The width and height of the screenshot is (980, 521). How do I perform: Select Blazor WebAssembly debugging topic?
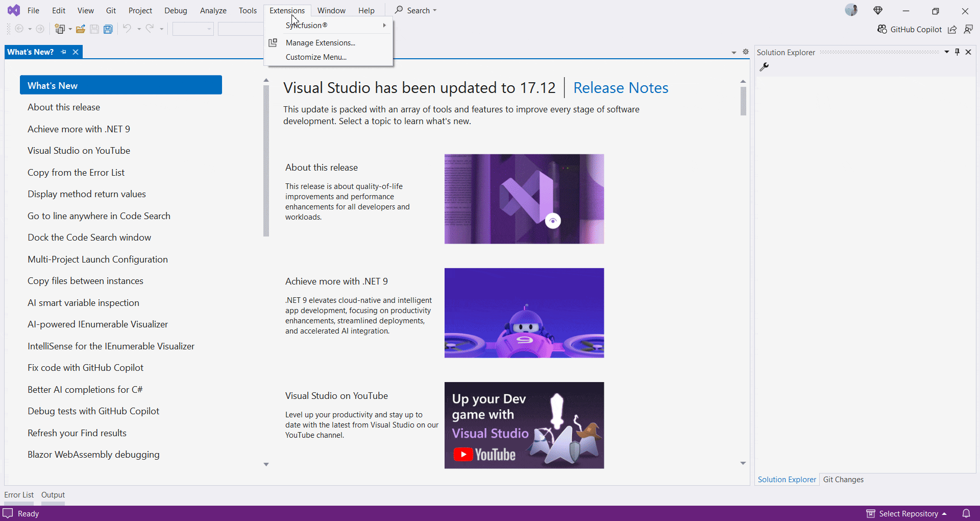pos(93,455)
